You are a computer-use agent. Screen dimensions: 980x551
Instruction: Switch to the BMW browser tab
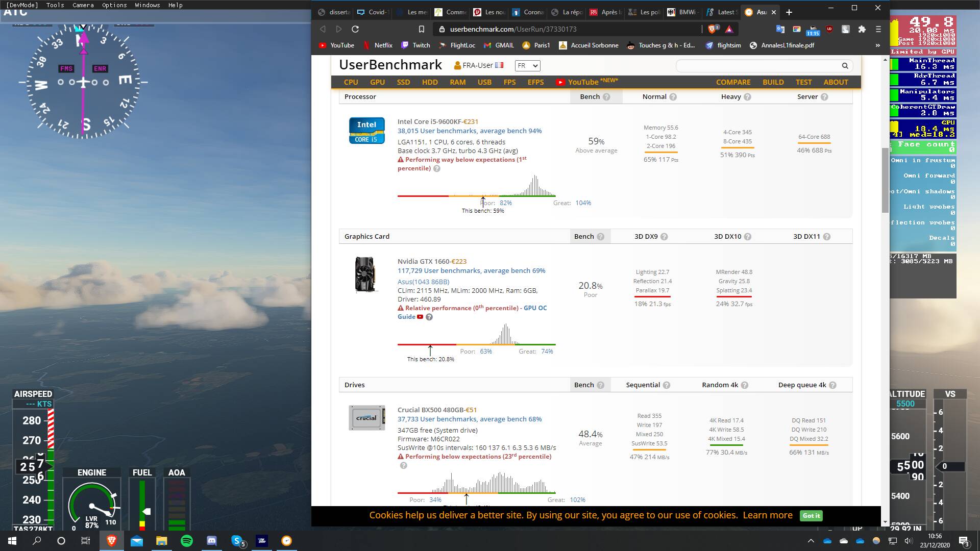point(683,12)
